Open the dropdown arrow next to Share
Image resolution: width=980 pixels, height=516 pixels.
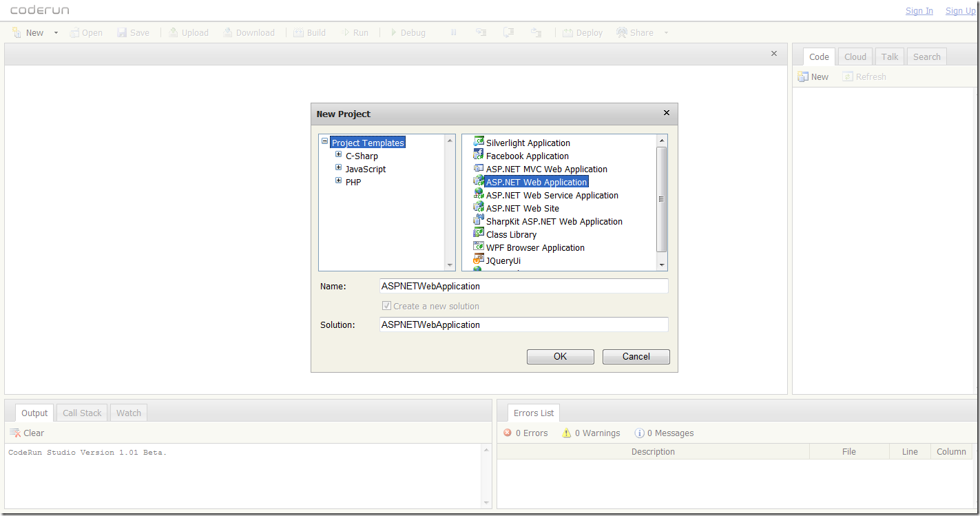666,32
